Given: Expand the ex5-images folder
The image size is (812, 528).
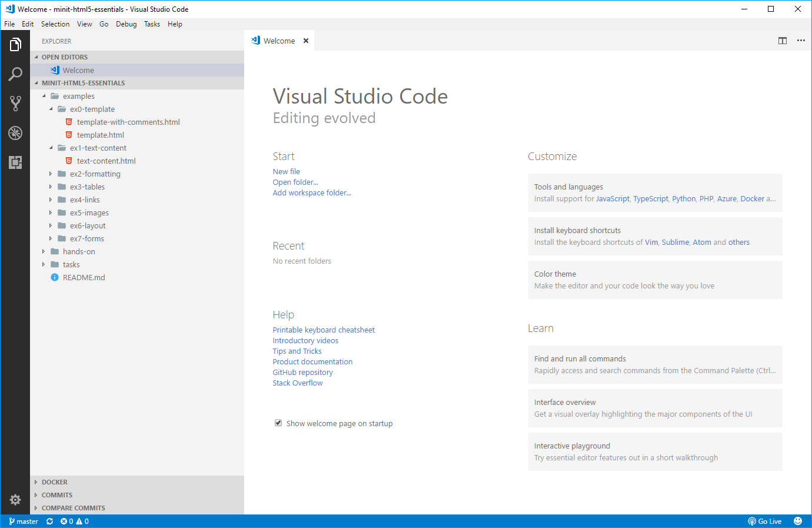Looking at the screenshot, I should pos(51,212).
